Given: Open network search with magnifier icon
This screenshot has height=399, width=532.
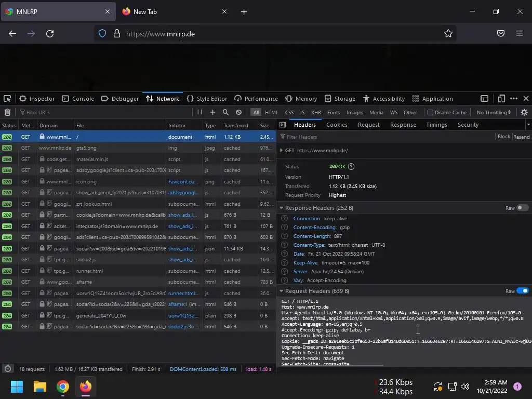Looking at the screenshot, I should pos(225,112).
